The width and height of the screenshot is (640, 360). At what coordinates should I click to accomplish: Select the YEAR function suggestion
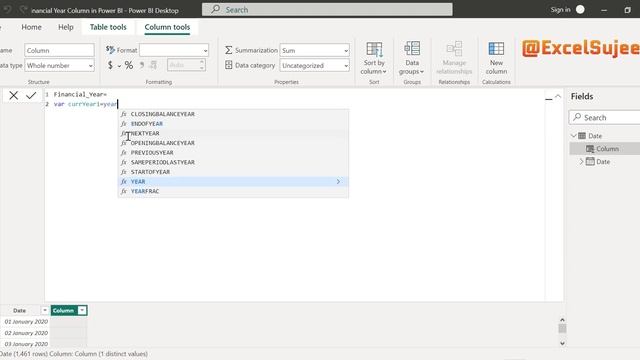point(233,181)
